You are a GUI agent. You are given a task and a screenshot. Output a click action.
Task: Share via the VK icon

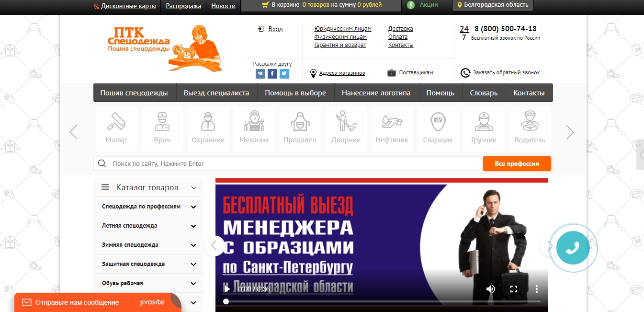(x=260, y=74)
